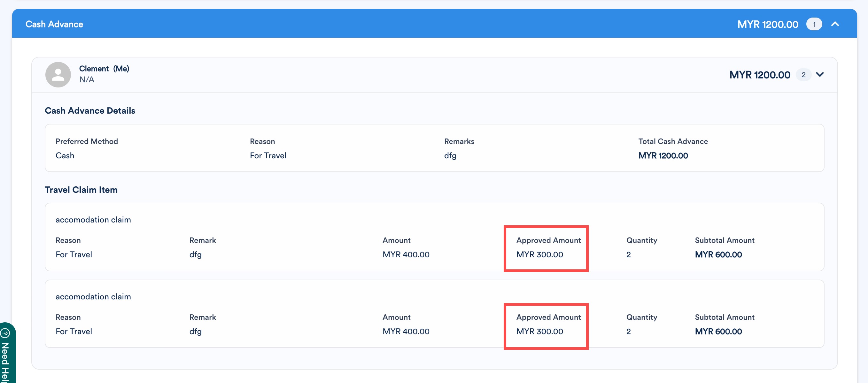Click the badge showing 1 in header
868x383 pixels.
(x=814, y=24)
